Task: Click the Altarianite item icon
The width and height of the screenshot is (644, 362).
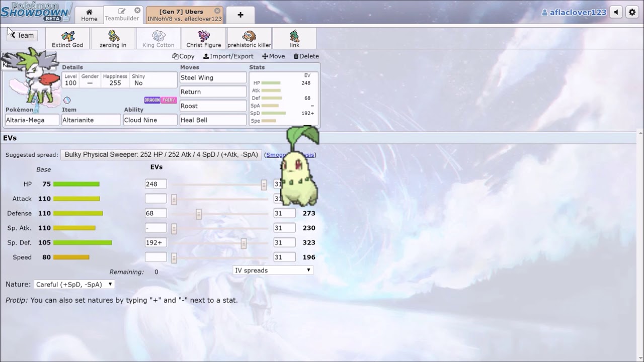Action: click(67, 100)
